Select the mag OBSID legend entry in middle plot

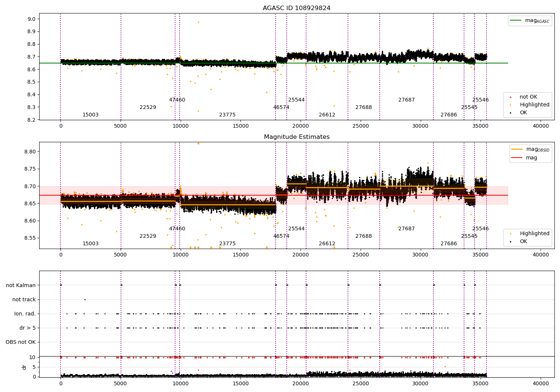click(530, 149)
